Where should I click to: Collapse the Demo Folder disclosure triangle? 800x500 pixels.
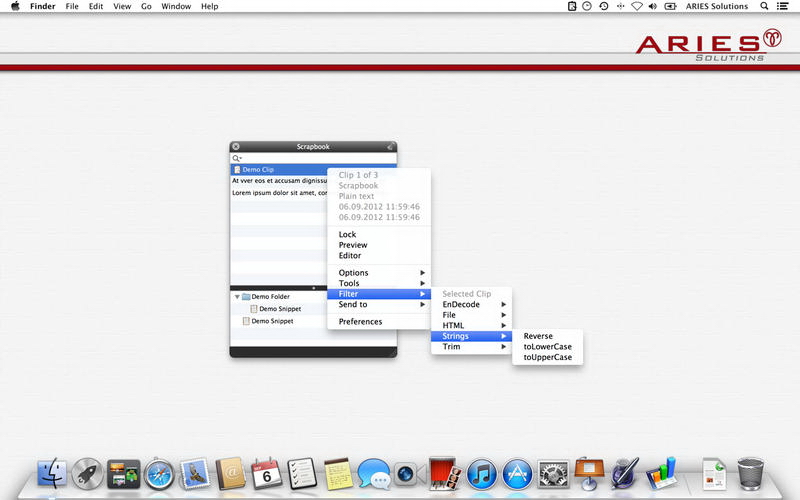pos(237,297)
